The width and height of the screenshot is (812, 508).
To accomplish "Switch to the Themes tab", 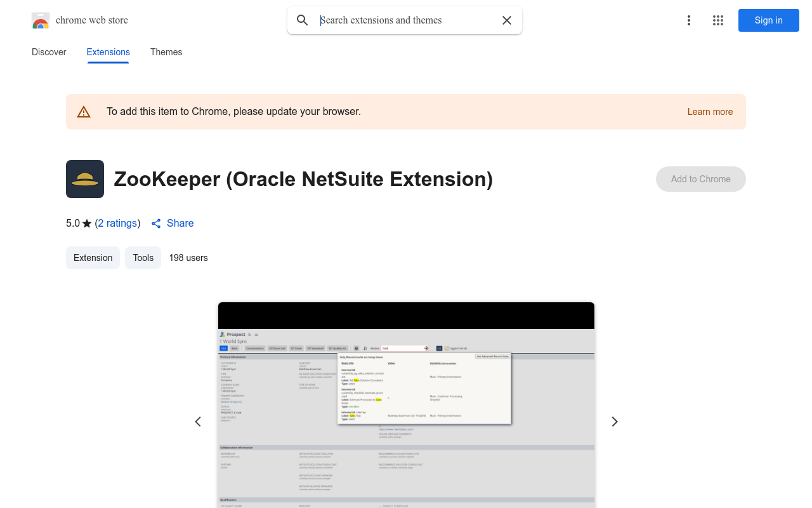I will [166, 52].
